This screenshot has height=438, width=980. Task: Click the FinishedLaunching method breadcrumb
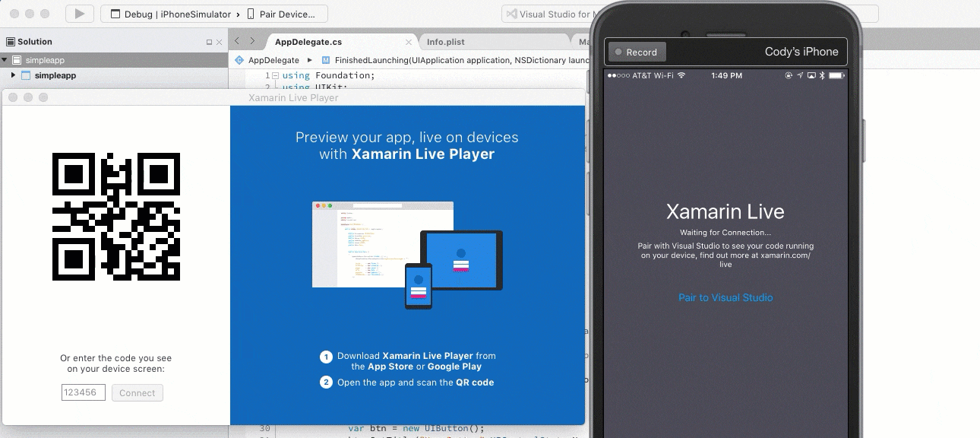pos(462,60)
